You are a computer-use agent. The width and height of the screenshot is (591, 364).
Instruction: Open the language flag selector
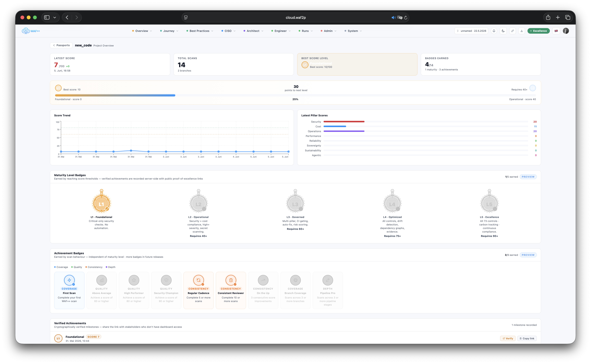556,31
